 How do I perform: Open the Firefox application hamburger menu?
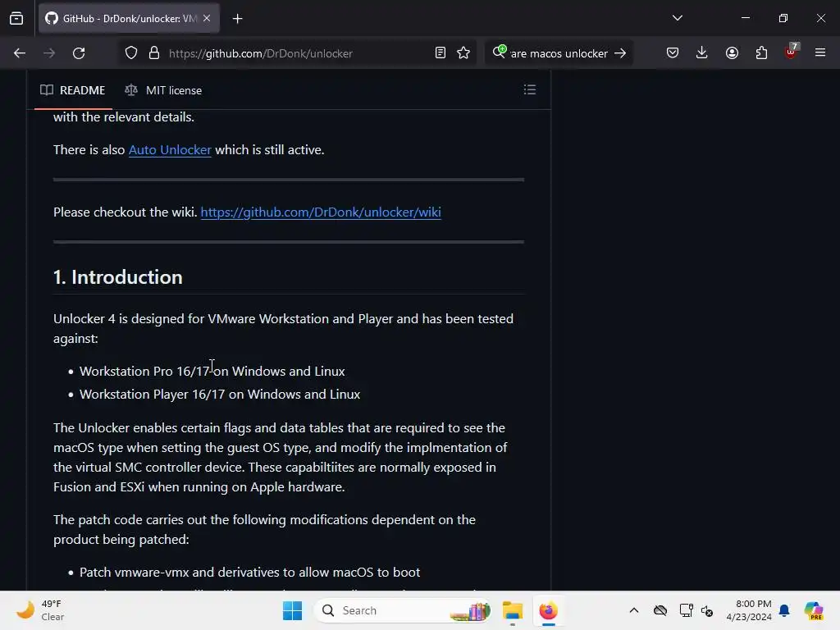point(820,53)
